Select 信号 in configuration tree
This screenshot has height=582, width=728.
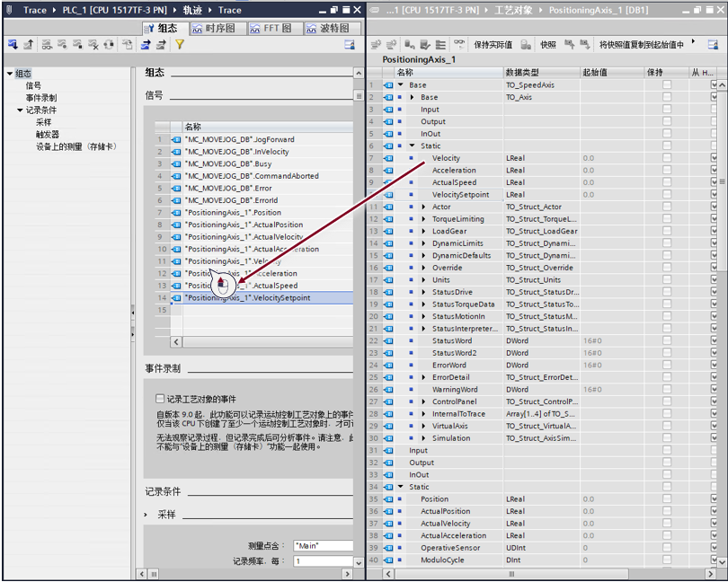pos(33,85)
